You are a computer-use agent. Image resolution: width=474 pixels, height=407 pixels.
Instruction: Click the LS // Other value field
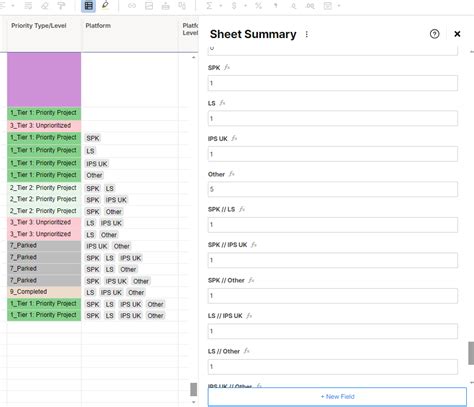pos(333,367)
